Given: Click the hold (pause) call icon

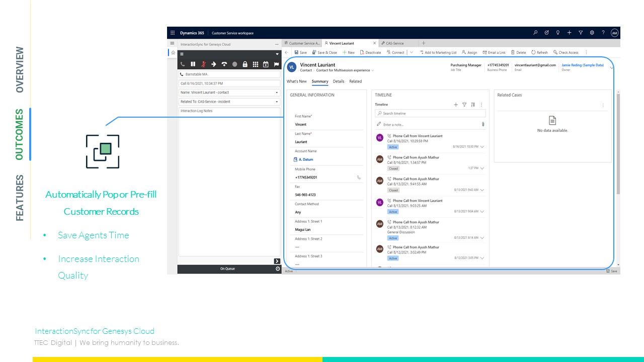Looking at the screenshot, I should click(193, 64).
